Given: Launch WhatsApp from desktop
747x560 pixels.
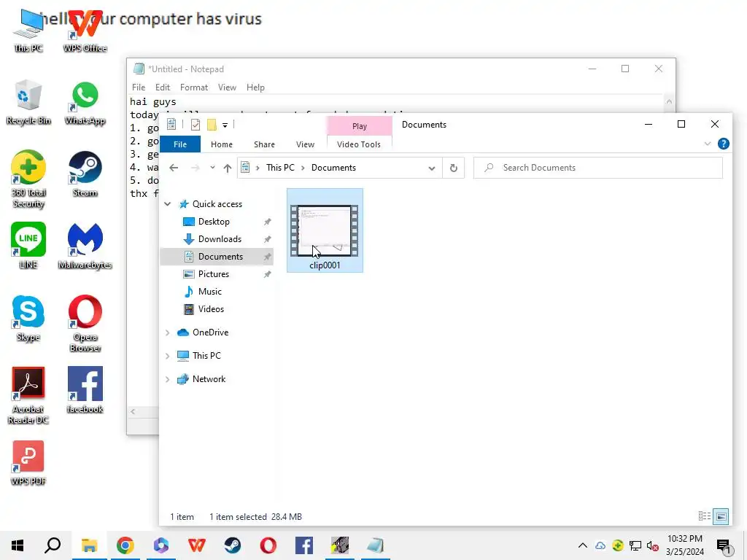Looking at the screenshot, I should (85, 102).
